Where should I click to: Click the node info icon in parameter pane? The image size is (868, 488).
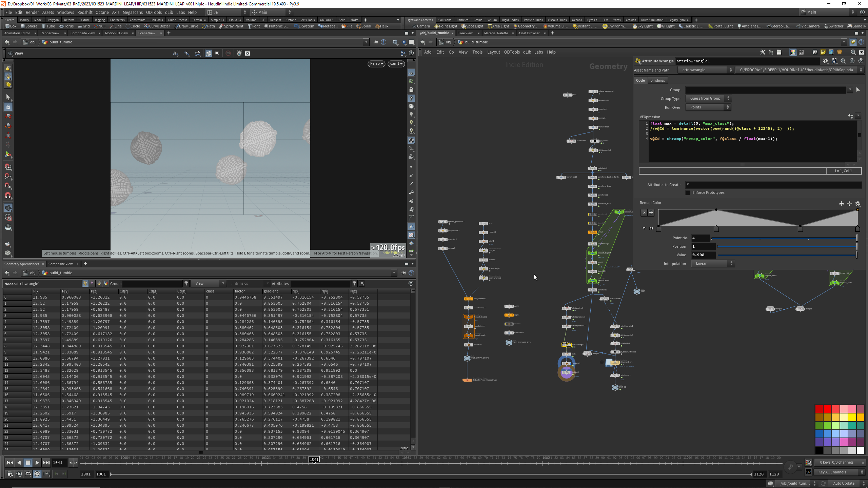pyautogui.click(x=852, y=61)
